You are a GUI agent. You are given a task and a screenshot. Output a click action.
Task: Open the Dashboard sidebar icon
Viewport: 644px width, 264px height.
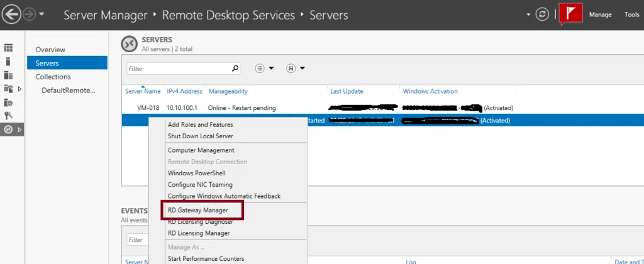(x=8, y=48)
